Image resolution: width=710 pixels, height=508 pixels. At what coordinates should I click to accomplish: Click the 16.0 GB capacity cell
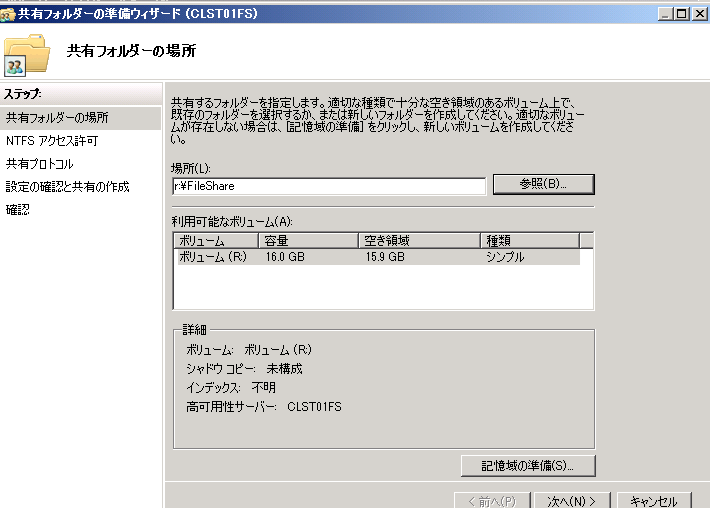click(x=285, y=257)
